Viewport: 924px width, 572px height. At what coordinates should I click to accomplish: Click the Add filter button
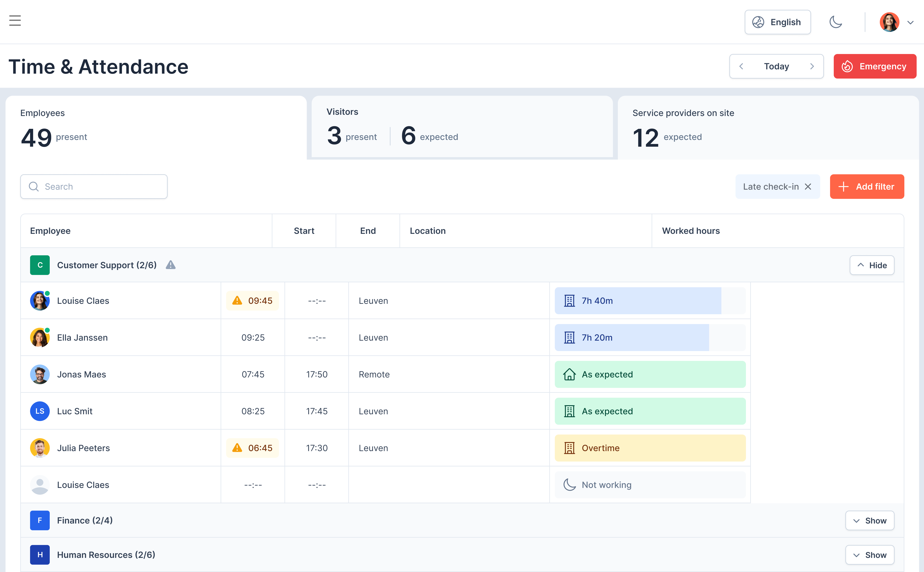click(x=866, y=187)
